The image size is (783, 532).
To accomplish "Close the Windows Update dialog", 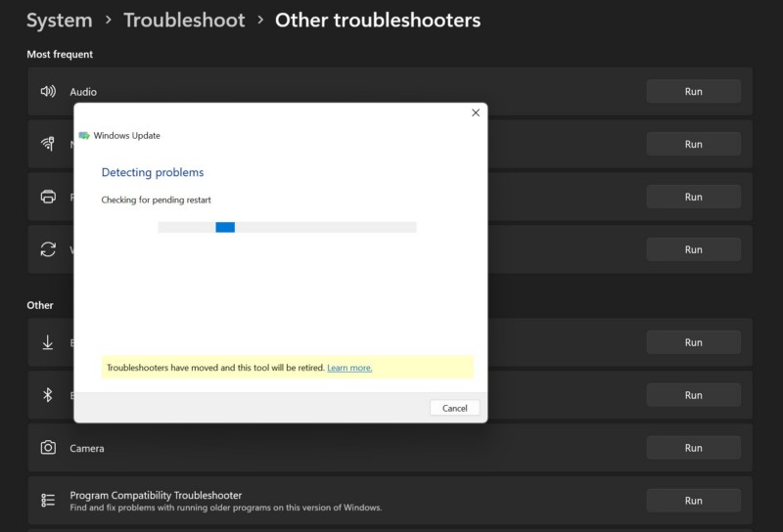I will (x=476, y=112).
